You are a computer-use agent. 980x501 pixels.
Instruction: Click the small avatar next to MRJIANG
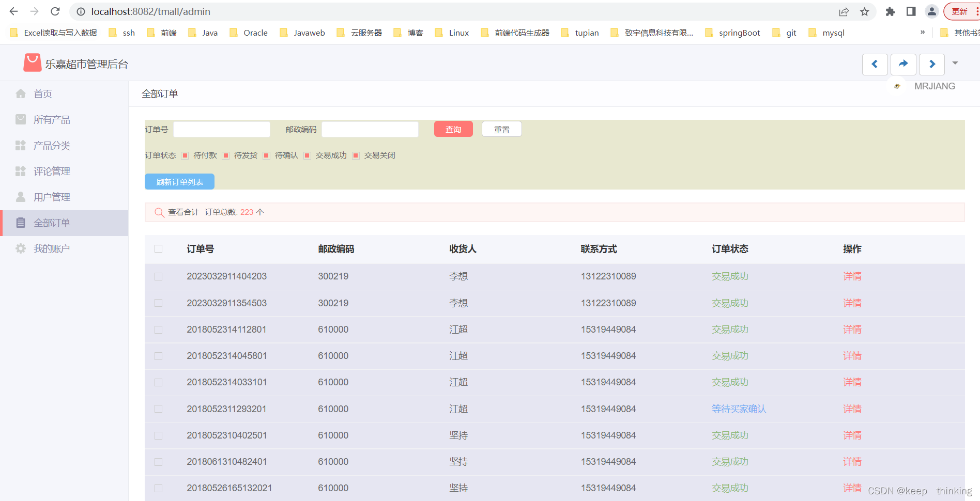[x=897, y=86]
